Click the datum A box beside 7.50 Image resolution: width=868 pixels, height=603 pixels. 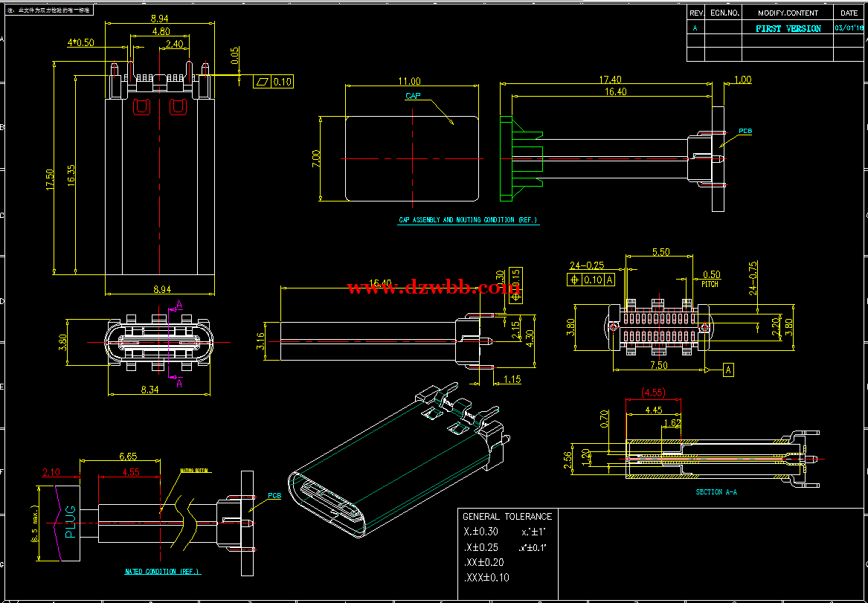pos(728,370)
